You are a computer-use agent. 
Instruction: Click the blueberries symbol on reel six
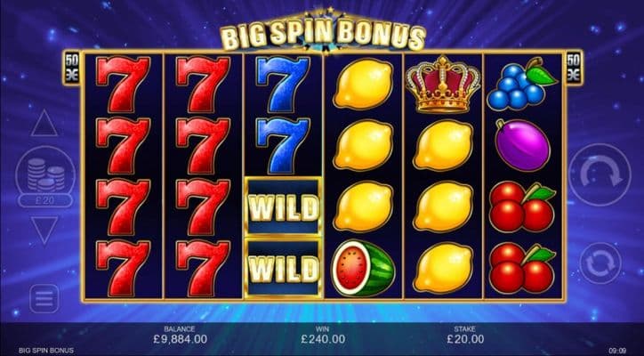[x=521, y=84]
